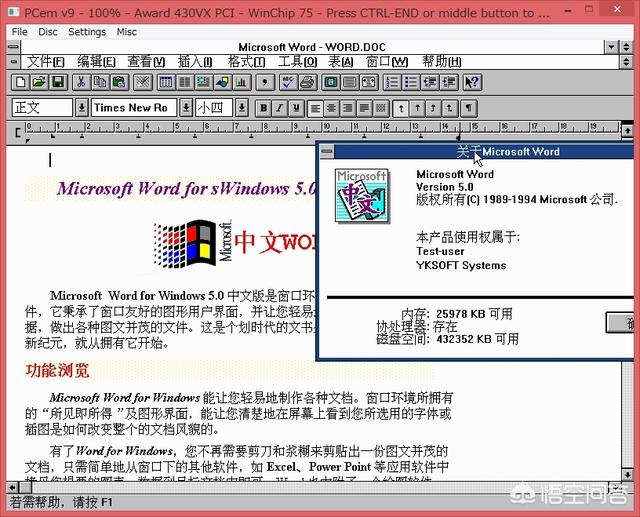The height and width of the screenshot is (517, 640).
Task: Click the horizontal scrollbar left arrow
Action: coord(13,487)
